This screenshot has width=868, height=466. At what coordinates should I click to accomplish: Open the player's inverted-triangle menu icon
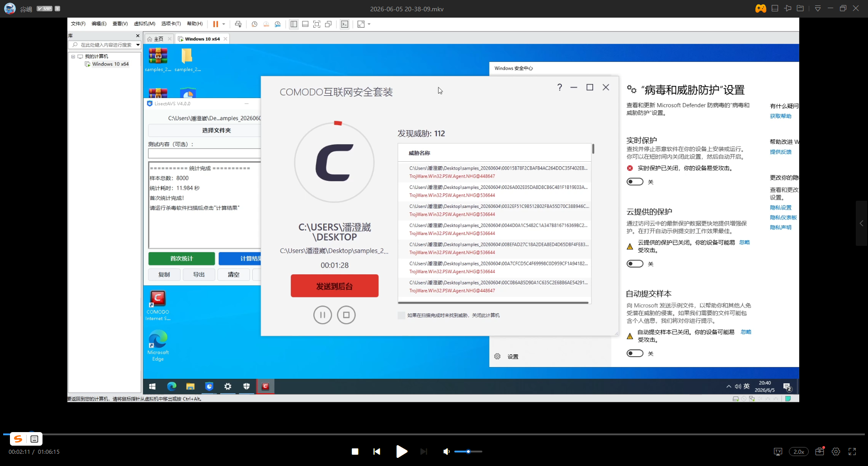tap(817, 9)
